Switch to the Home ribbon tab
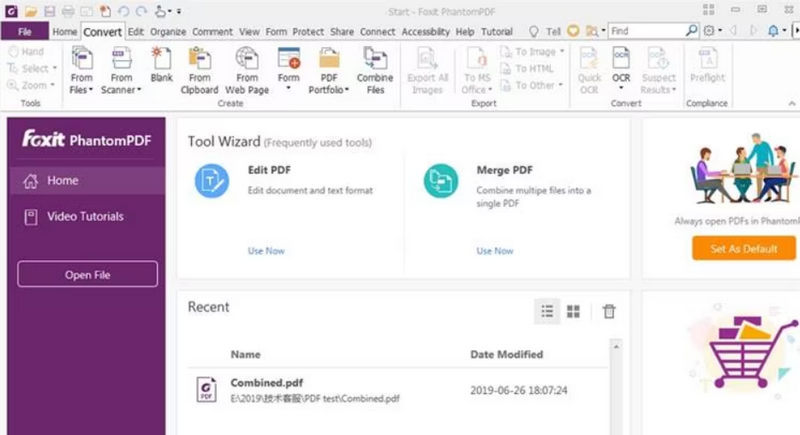 [x=65, y=32]
